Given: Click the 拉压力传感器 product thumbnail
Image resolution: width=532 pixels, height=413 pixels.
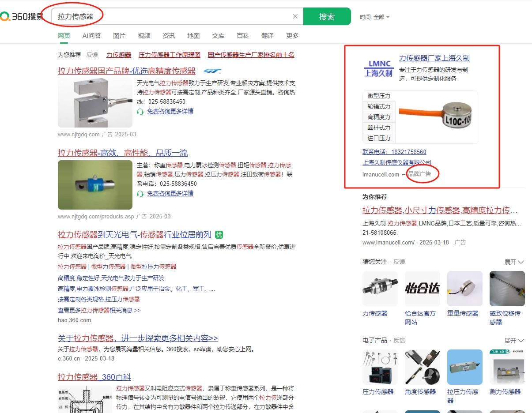Looking at the screenshot, I should 465,367.
